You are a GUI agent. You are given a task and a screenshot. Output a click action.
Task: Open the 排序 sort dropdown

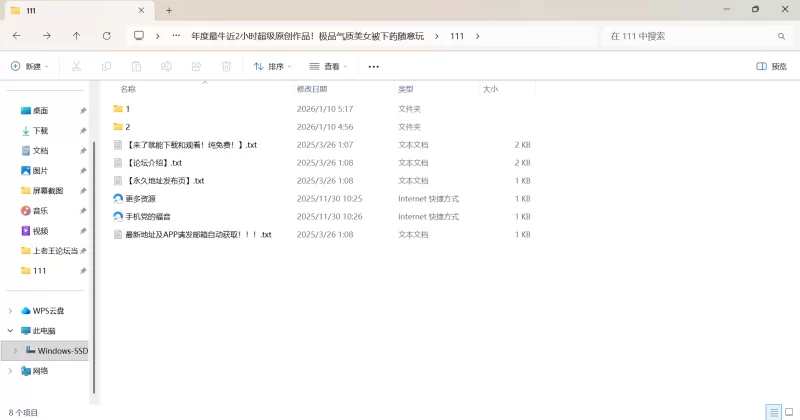pos(272,67)
